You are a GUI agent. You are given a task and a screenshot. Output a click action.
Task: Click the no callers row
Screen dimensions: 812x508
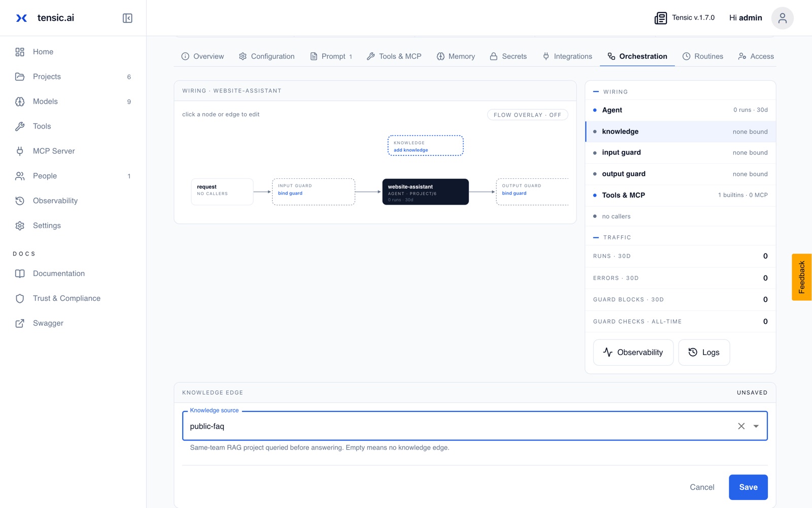(681, 216)
